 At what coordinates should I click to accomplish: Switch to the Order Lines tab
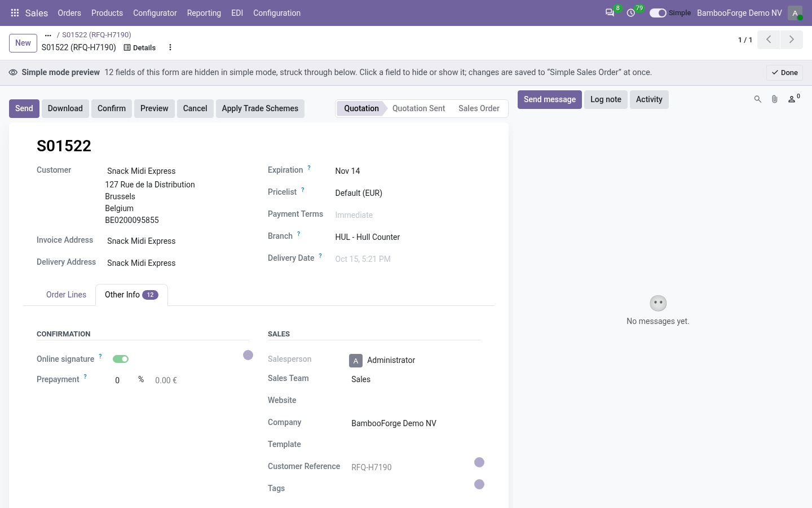(x=66, y=295)
